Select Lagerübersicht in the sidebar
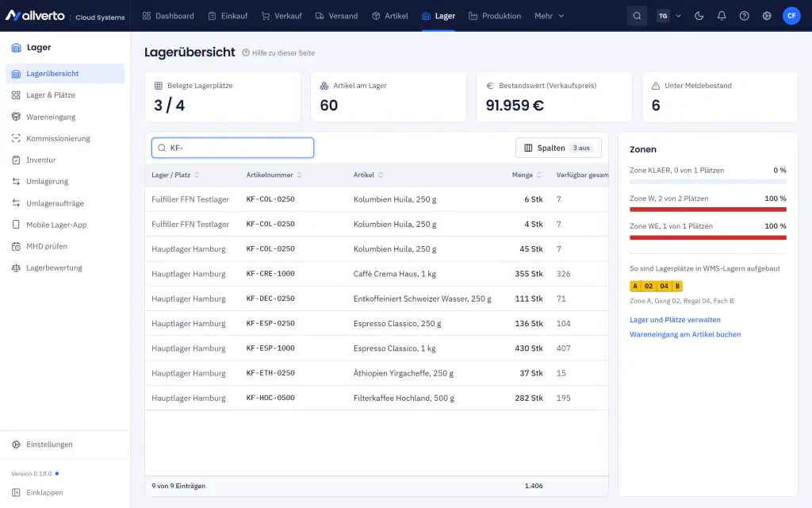This screenshot has height=508, width=812. pos(65,74)
